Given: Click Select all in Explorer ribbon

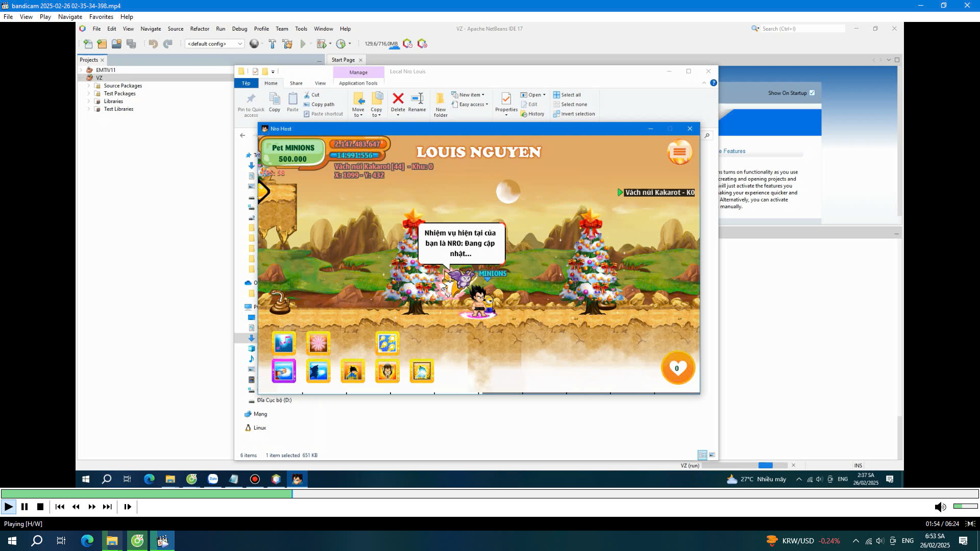Looking at the screenshot, I should [x=567, y=95].
